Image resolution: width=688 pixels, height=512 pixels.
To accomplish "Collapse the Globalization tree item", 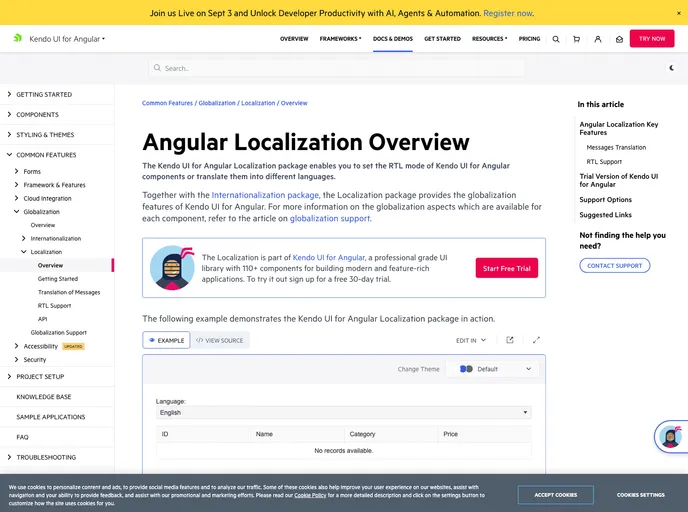I will [16, 211].
